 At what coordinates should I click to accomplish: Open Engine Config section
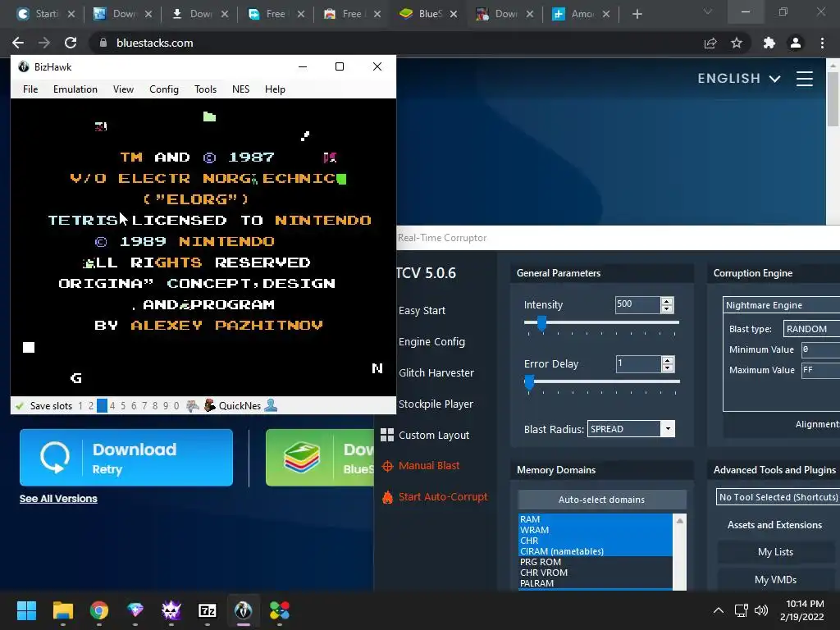point(431,342)
